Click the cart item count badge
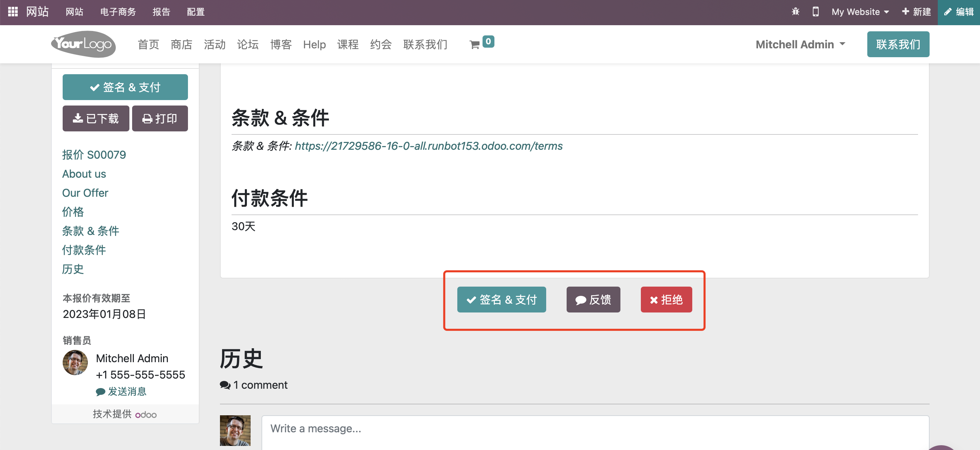Screen dimensions: 980x450 (x=488, y=41)
